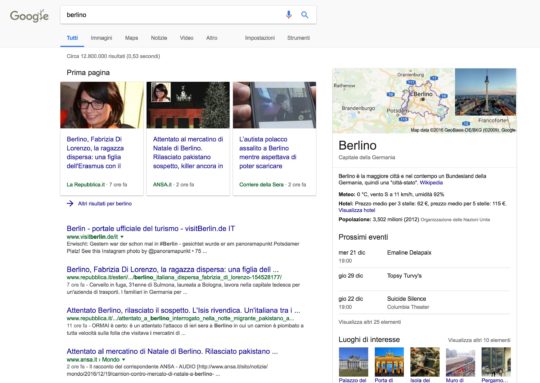
Task: Open the Maps tab
Action: click(131, 38)
